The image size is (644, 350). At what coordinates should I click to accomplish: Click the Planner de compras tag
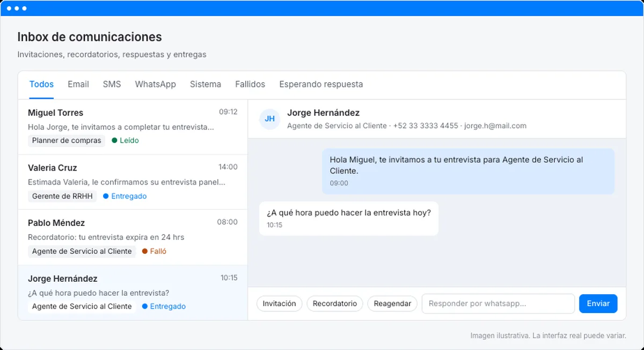(67, 141)
